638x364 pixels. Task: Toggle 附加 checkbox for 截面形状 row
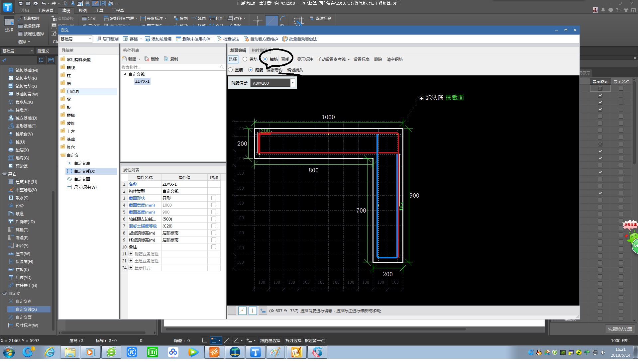[214, 198]
